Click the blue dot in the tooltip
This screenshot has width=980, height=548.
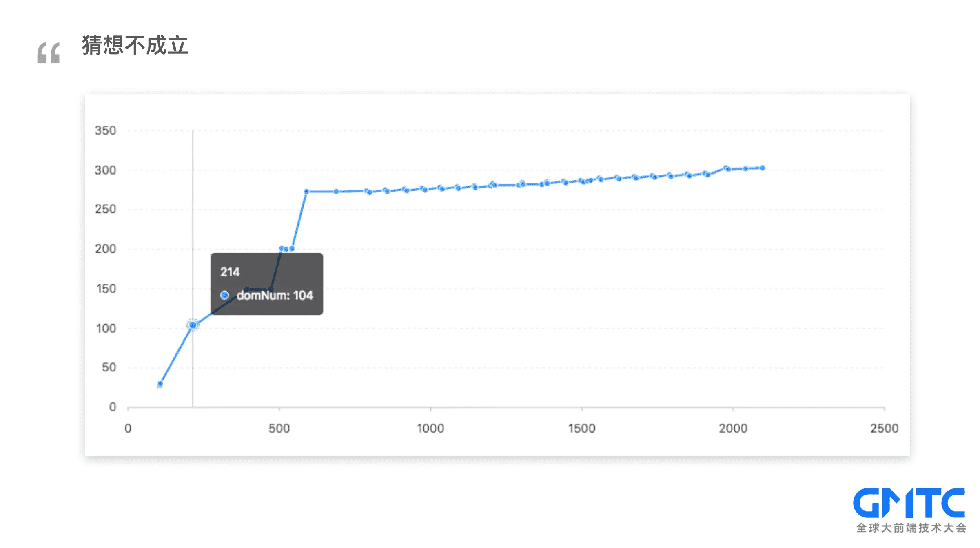point(225,295)
